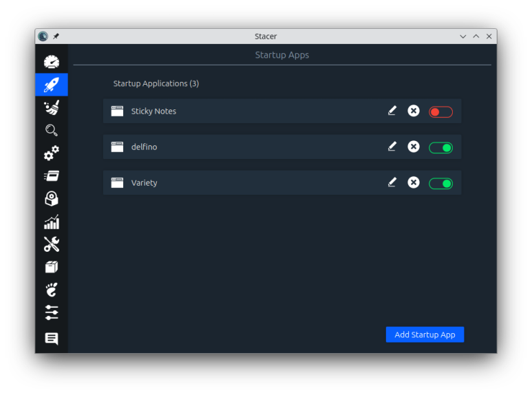Open the Feedback chat bubble icon
Viewport: 532px width, 395px height.
click(52, 339)
